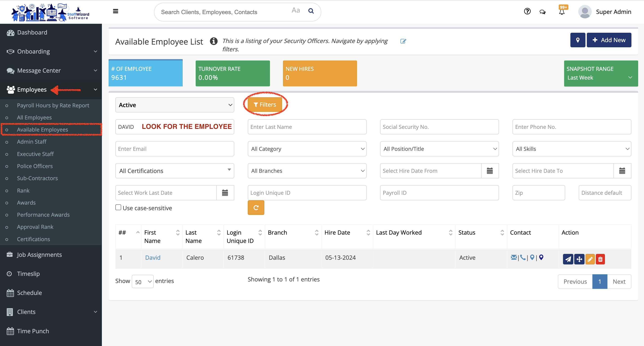Open the Active status dropdown
The height and width of the screenshot is (346, 644).
pyautogui.click(x=175, y=105)
